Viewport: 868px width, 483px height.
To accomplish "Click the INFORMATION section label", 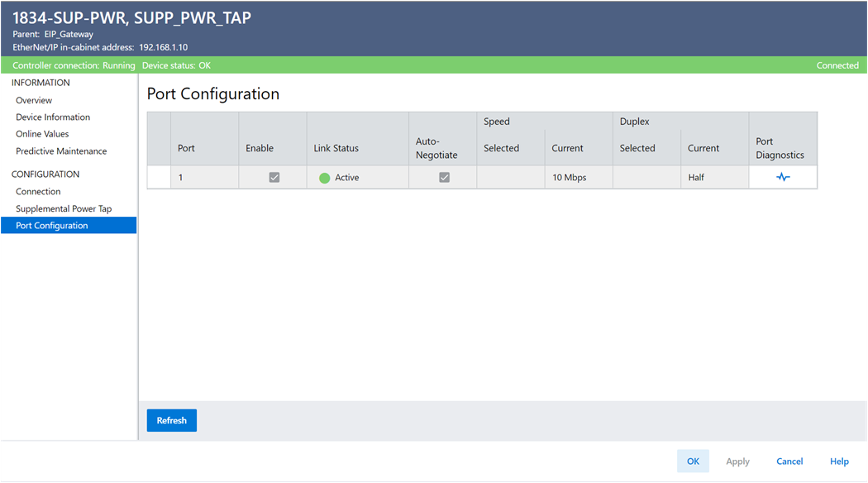I will [41, 83].
